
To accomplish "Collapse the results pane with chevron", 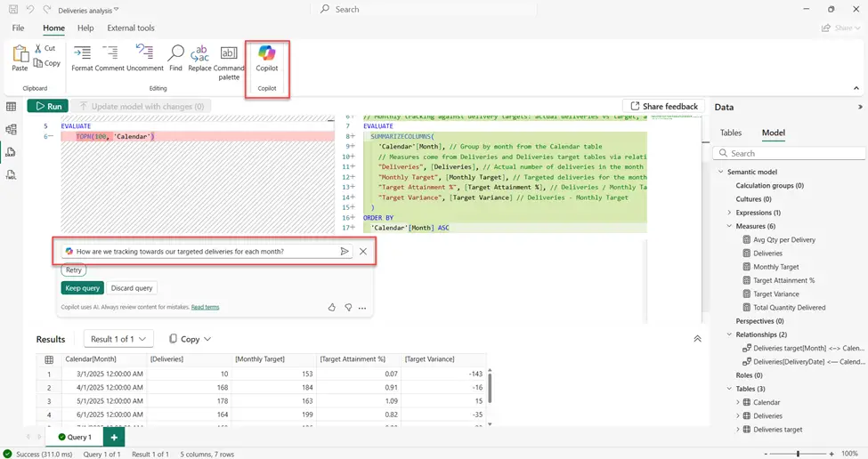I will point(697,339).
